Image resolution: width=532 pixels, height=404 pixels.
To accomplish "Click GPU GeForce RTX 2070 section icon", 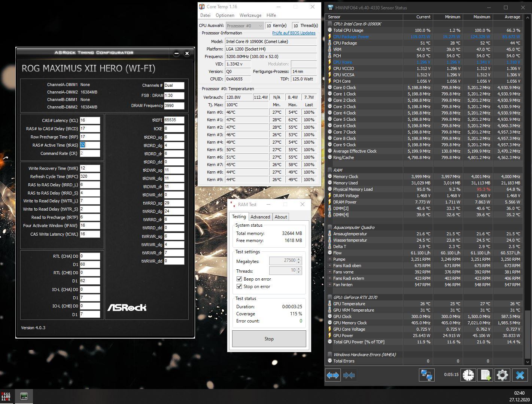I will point(330,297).
